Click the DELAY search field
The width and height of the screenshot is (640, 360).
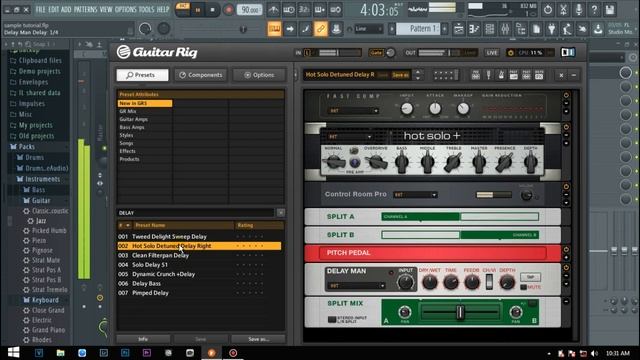196,213
